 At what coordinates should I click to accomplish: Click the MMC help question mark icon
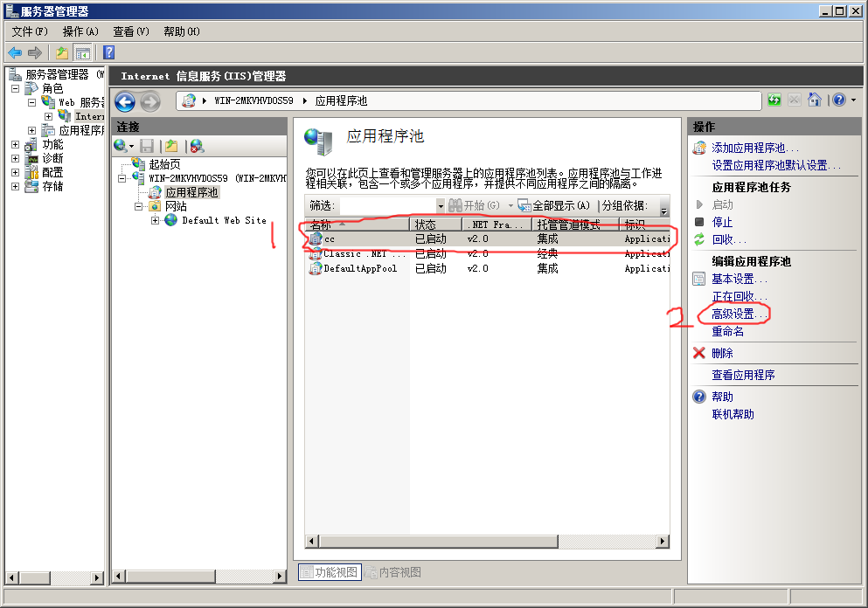(x=109, y=52)
